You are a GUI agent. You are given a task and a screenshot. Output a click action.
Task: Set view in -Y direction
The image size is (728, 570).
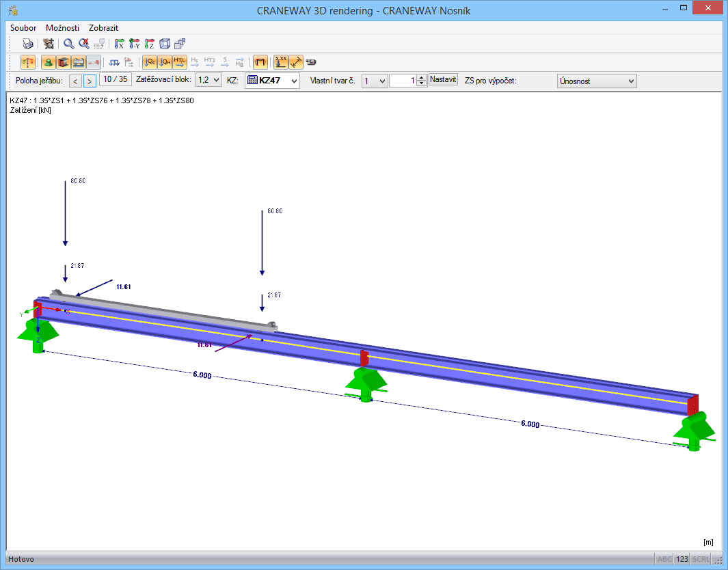click(134, 44)
